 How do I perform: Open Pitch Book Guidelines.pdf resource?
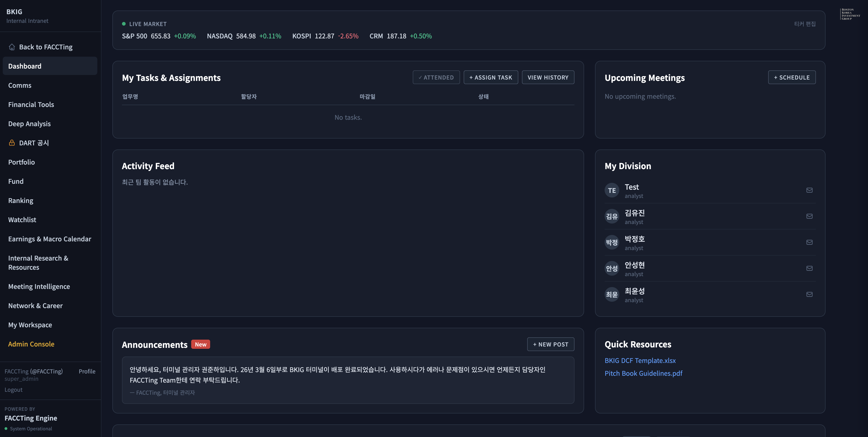[643, 373]
